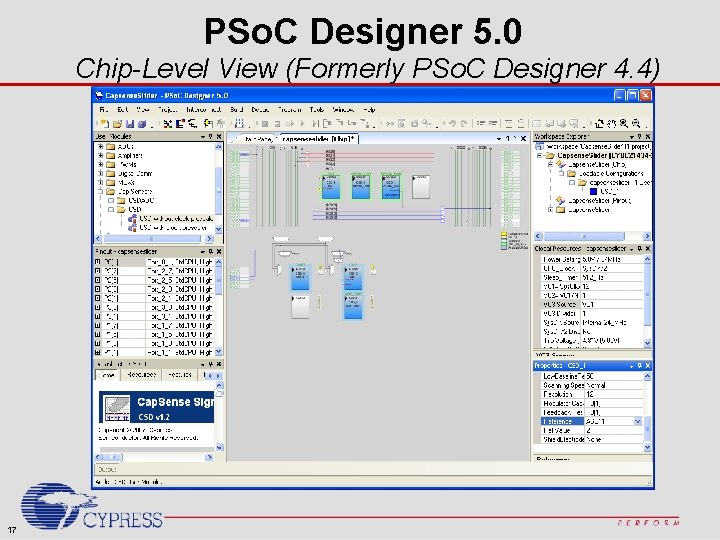Screen dimensions: 720x540
Task: Open dropdown arrow of User Modules panel
Action: pos(202,136)
